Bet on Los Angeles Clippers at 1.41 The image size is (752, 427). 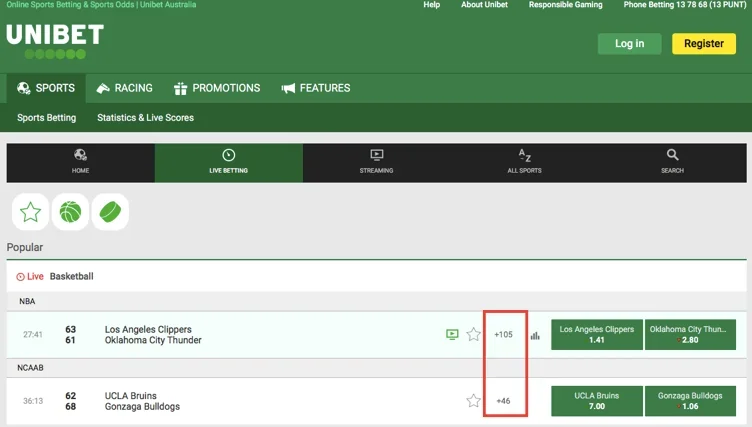[597, 334]
